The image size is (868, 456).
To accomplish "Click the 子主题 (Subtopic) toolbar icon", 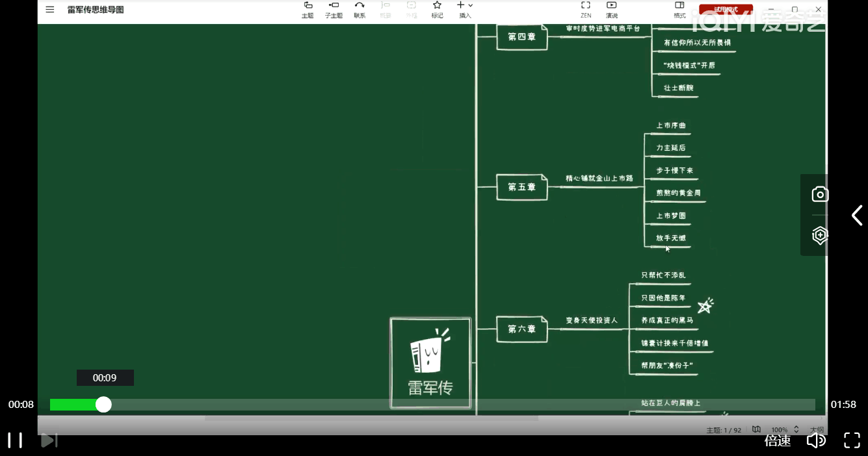I will coord(334,10).
